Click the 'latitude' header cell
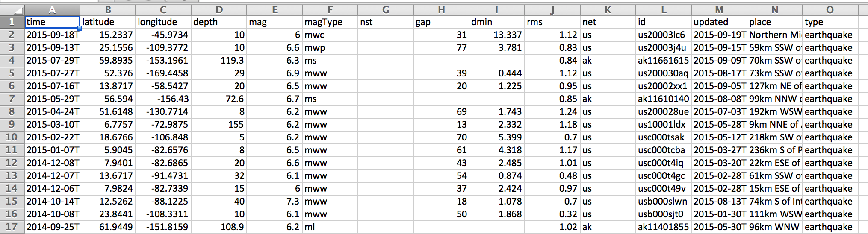The width and height of the screenshot is (868, 234). [x=108, y=22]
